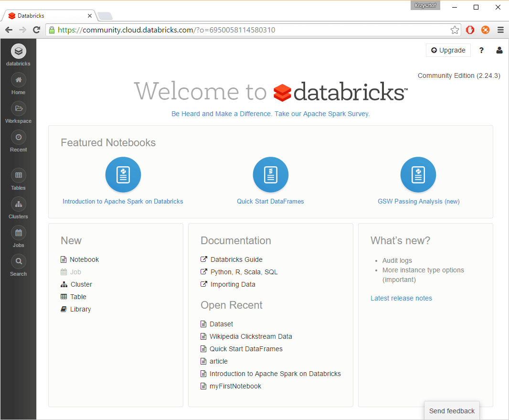509x420 pixels.
Task: Click the Table grid icon under New
Action: coord(64,297)
